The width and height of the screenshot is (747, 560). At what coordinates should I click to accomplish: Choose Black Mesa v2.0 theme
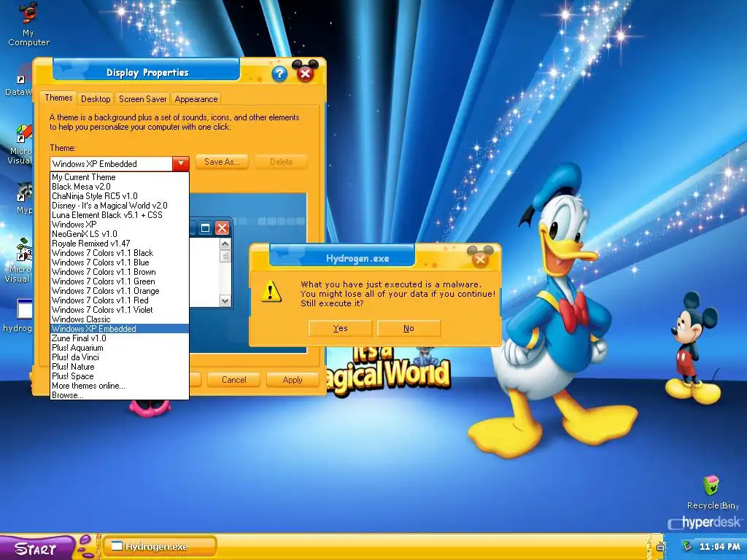[120, 187]
